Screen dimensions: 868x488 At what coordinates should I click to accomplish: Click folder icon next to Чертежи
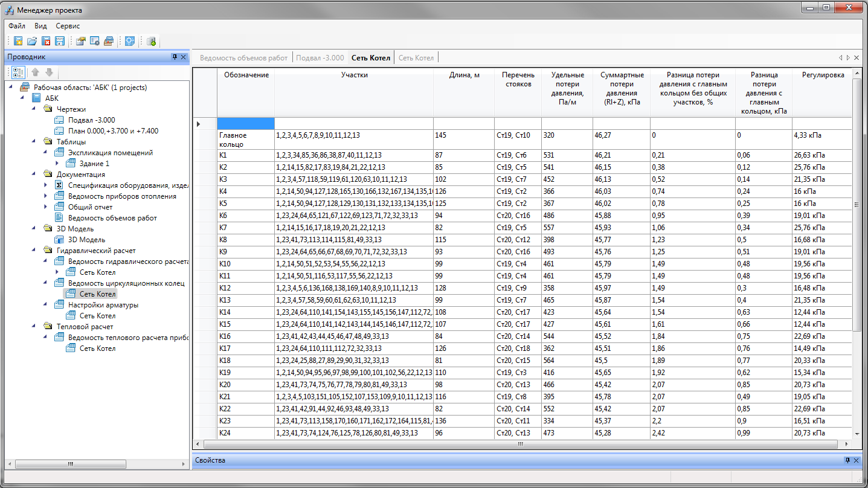coord(48,109)
